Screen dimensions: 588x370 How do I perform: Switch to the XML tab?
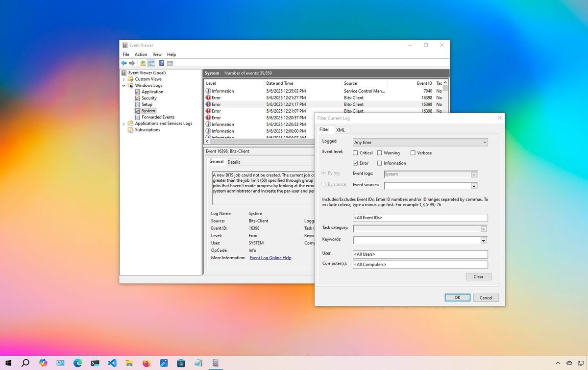click(x=341, y=130)
